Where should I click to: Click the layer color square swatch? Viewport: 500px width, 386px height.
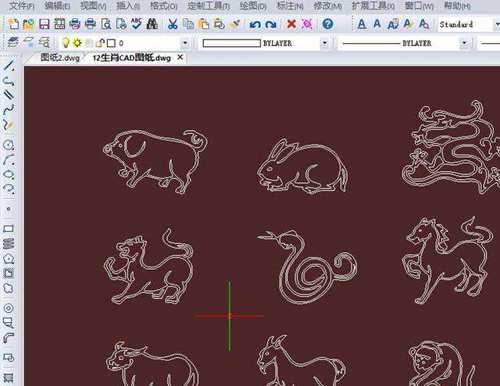pyautogui.click(x=111, y=43)
